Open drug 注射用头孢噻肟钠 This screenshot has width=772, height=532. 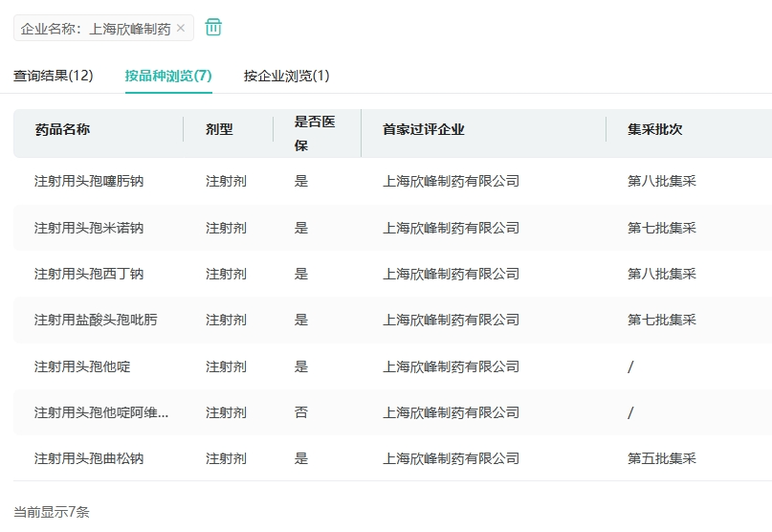[89, 181]
